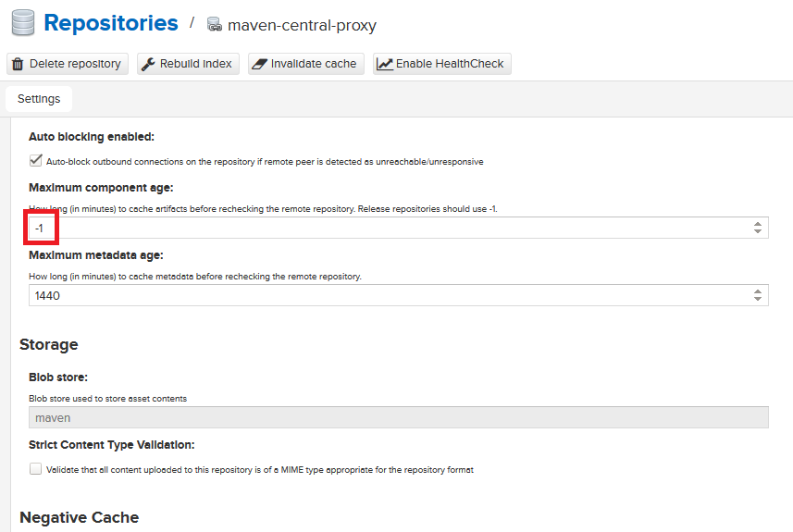Increase Maximum metadata age with up arrow
793x532 pixels.
pos(758,291)
